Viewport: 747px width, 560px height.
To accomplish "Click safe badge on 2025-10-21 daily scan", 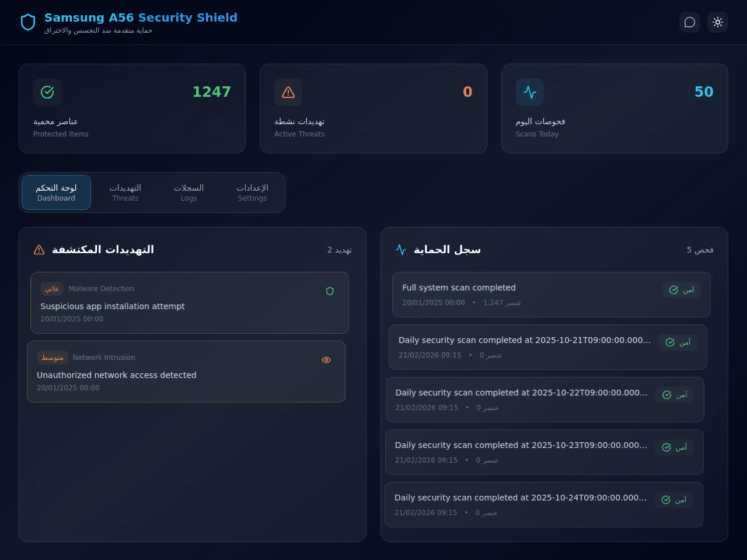I will pyautogui.click(x=678, y=342).
